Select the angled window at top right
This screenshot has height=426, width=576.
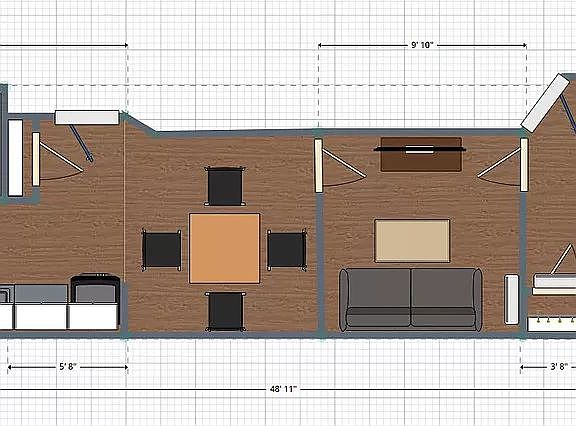545,102
